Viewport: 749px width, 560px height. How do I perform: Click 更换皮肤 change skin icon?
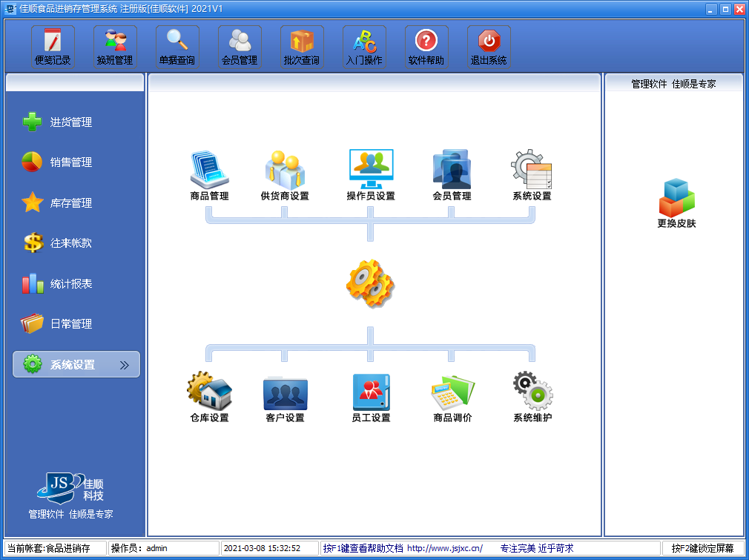pyautogui.click(x=676, y=199)
